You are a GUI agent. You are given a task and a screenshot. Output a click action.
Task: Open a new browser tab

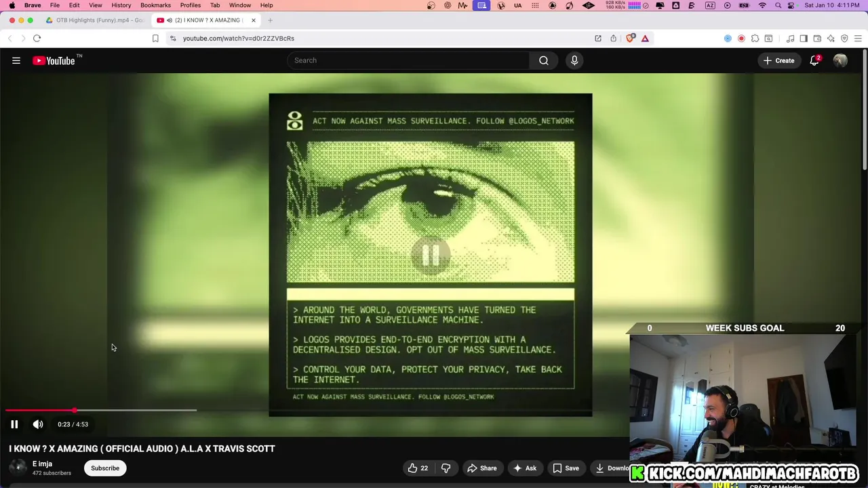(x=270, y=20)
